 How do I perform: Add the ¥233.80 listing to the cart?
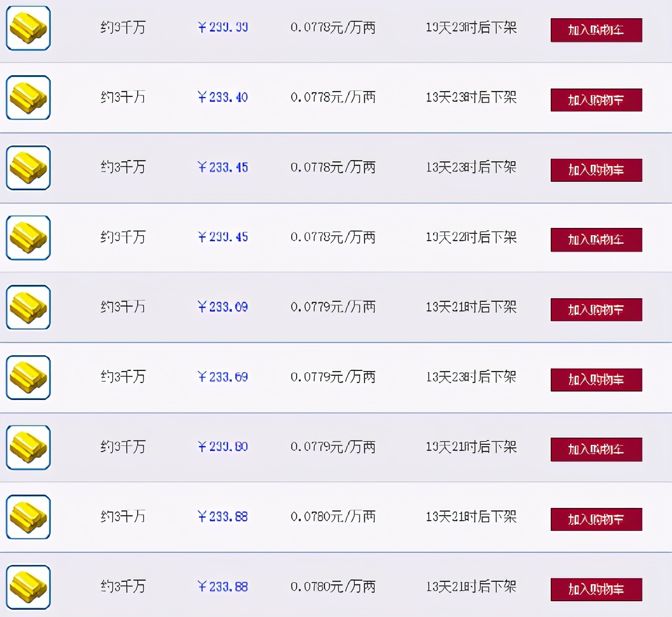pos(596,450)
